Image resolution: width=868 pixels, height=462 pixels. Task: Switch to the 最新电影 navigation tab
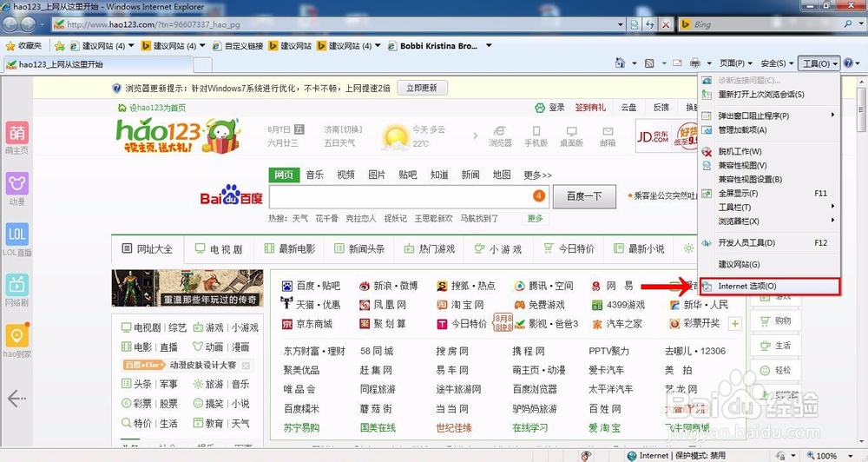(290, 248)
